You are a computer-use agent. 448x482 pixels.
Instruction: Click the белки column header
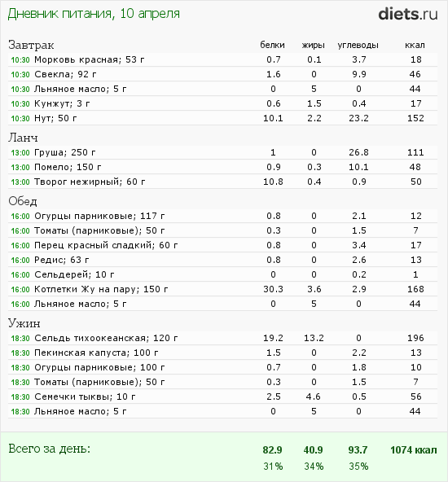[272, 46]
